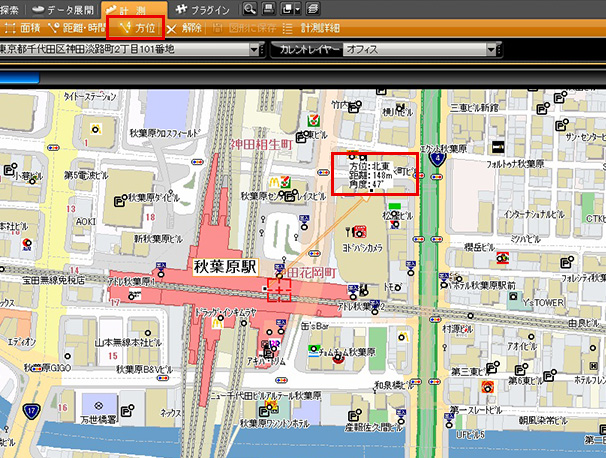Viewport: 606px width, 458px height.
Task: Open the 計測 tab
Action: [134, 9]
